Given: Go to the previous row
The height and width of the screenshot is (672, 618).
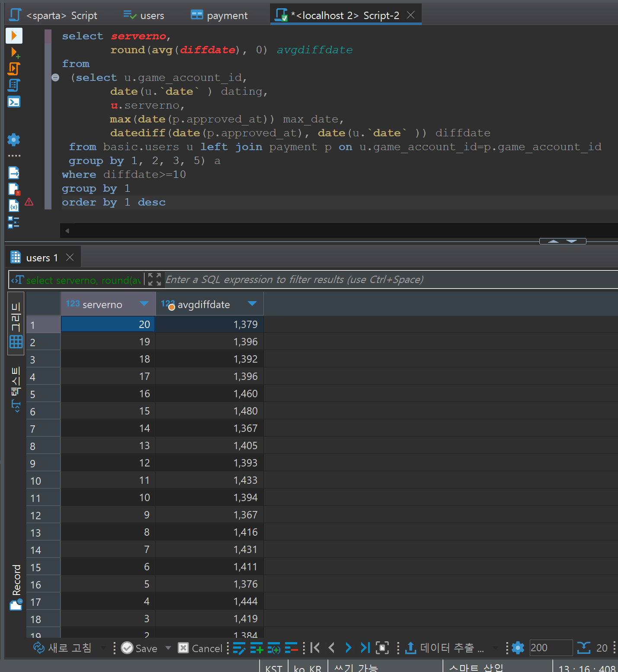Looking at the screenshot, I should tap(332, 648).
